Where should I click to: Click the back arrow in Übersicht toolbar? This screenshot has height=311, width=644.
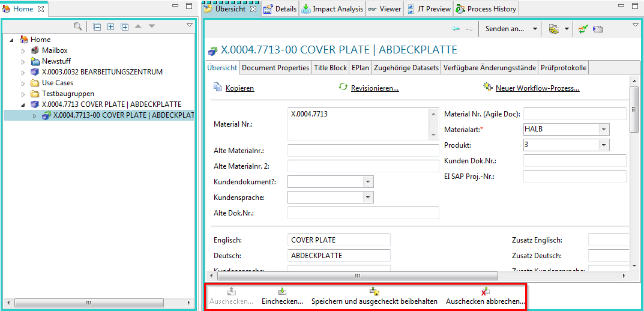(x=456, y=29)
